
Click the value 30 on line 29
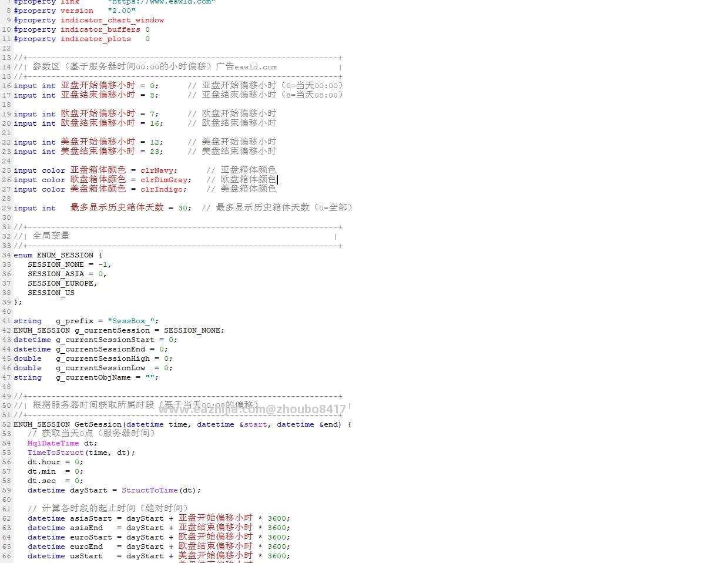[x=183, y=208]
